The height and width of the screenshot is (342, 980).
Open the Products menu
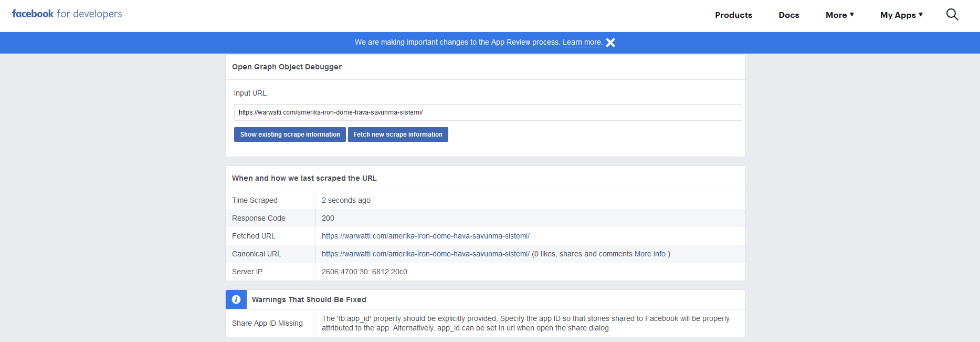point(733,15)
